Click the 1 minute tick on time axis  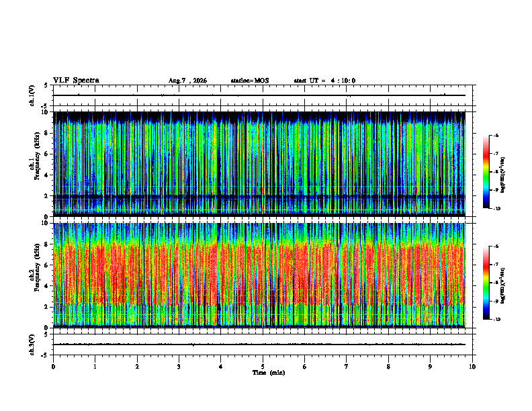pyautogui.click(x=95, y=367)
